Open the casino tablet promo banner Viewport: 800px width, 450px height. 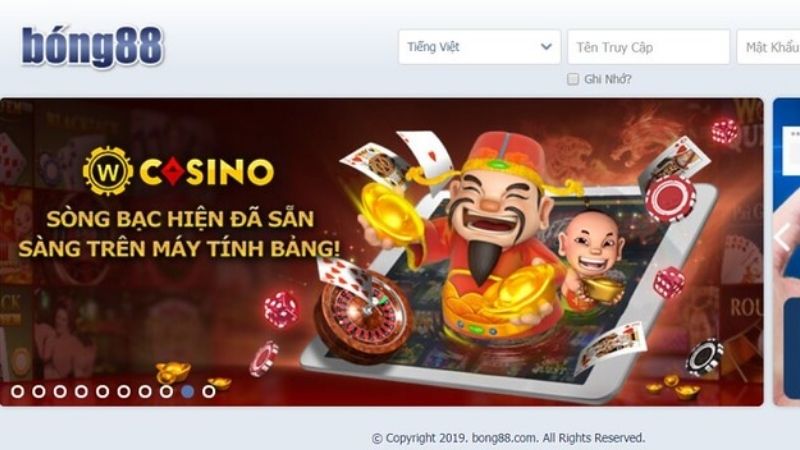[x=382, y=252]
